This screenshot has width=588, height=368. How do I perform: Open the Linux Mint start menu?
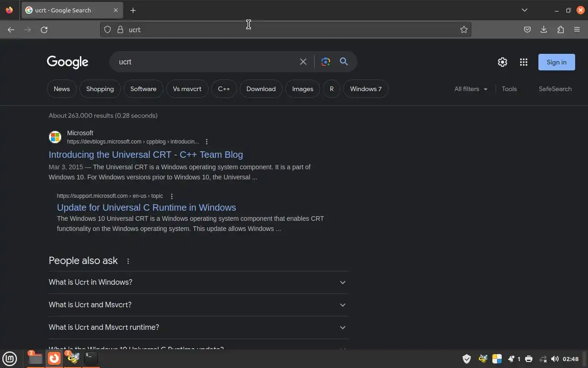tap(10, 358)
